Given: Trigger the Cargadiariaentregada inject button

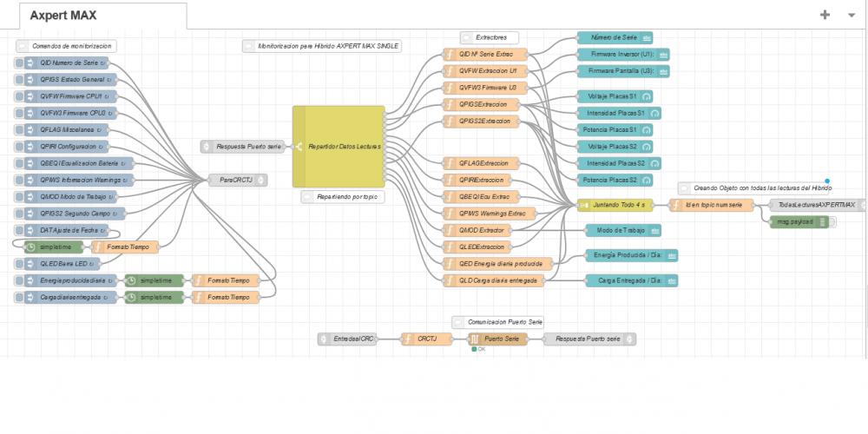Looking at the screenshot, I should [19, 297].
